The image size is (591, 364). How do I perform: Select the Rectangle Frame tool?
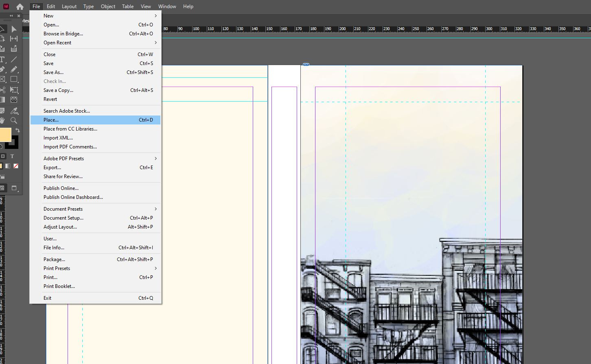point(4,78)
